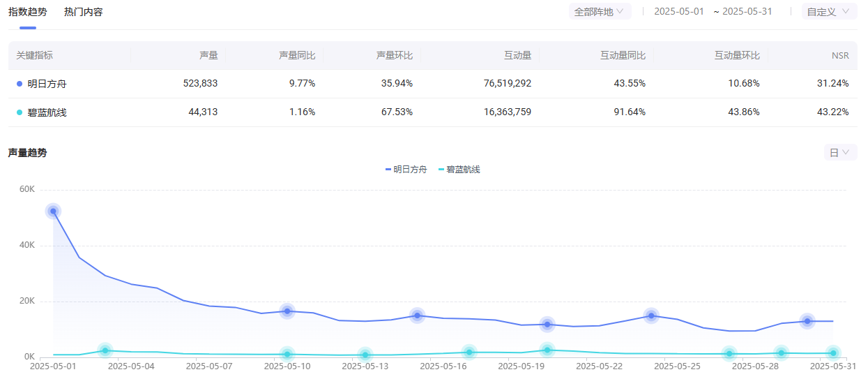Click the 2025-05-16 x-axis label
This screenshot has height=379, width=868.
[443, 366]
